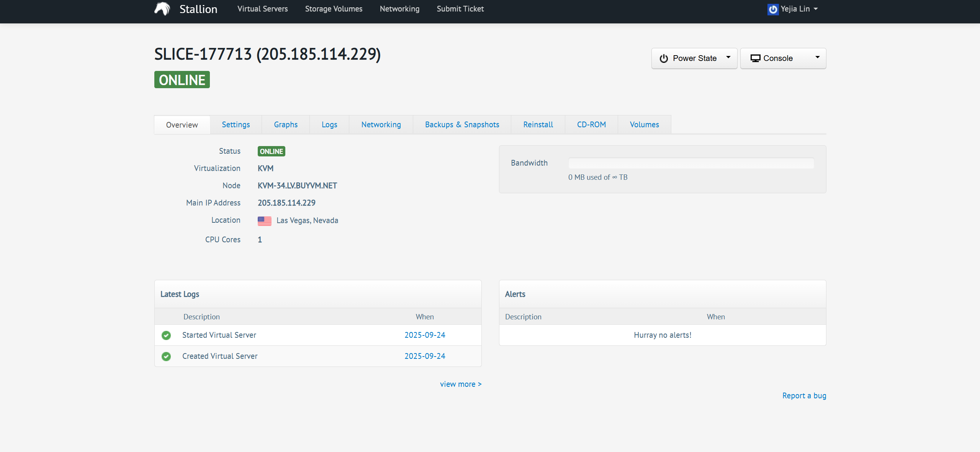Go to Networking in the top navigation bar
This screenshot has width=980, height=452.
tap(399, 9)
